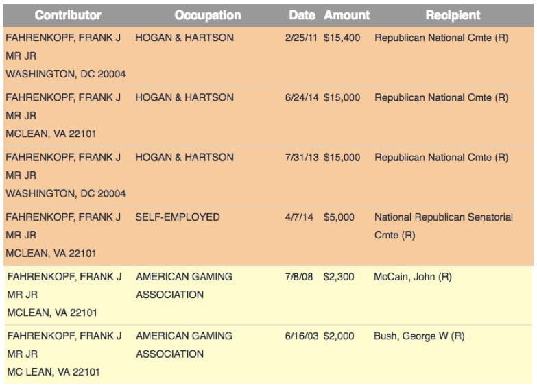Click the $2,300 amount cell
The width and height of the screenshot is (537, 392).
[x=339, y=277]
